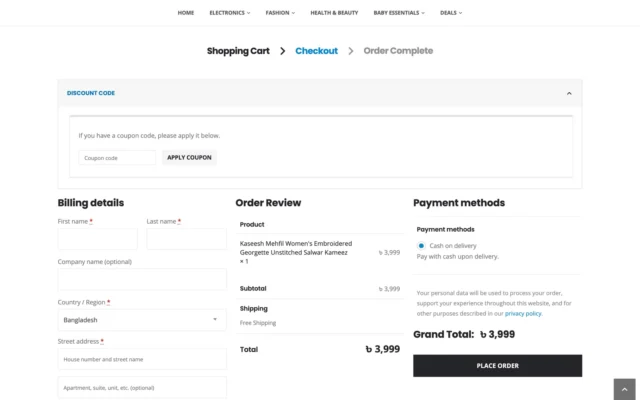Open Health & Beauty menu item

tap(334, 13)
